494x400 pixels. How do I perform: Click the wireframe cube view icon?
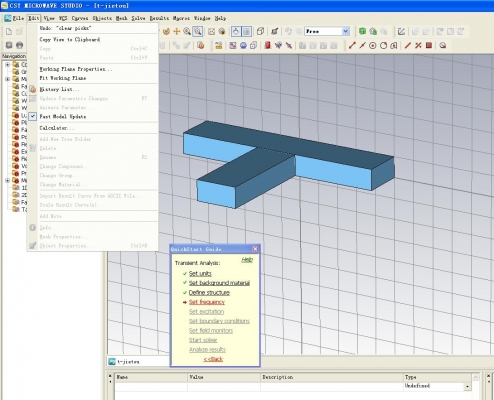(260, 31)
